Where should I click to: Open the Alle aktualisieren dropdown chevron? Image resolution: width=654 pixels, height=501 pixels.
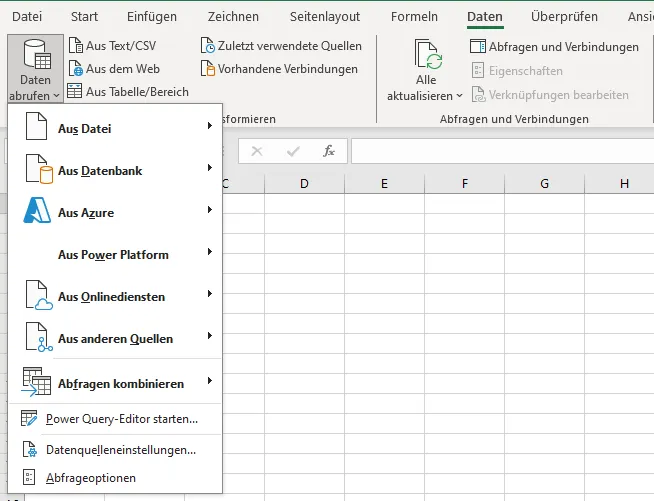coord(459,96)
